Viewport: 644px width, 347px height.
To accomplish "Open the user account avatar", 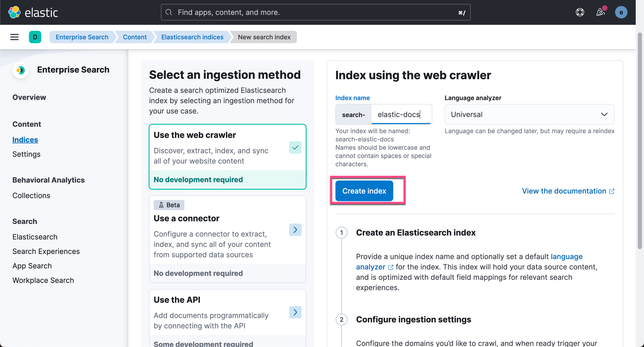I will (x=621, y=12).
